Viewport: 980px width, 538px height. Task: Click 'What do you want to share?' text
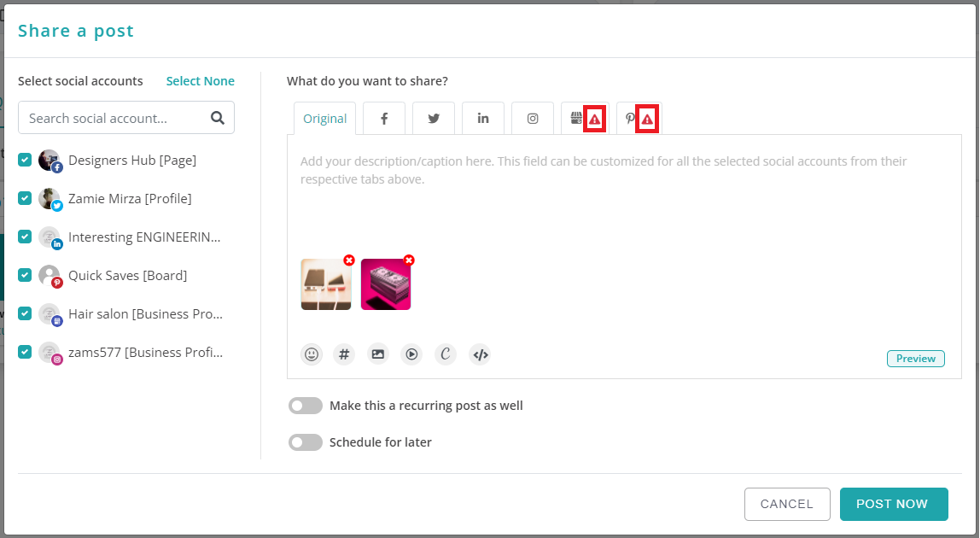[x=367, y=81]
